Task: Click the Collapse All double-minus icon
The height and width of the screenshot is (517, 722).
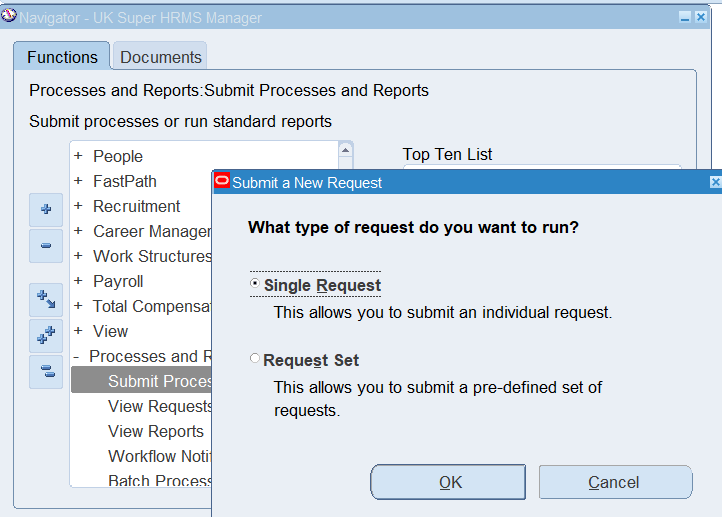Action: [46, 371]
